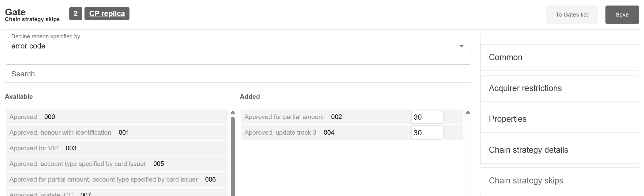
Task: Open the Properties section
Action: coord(559,119)
